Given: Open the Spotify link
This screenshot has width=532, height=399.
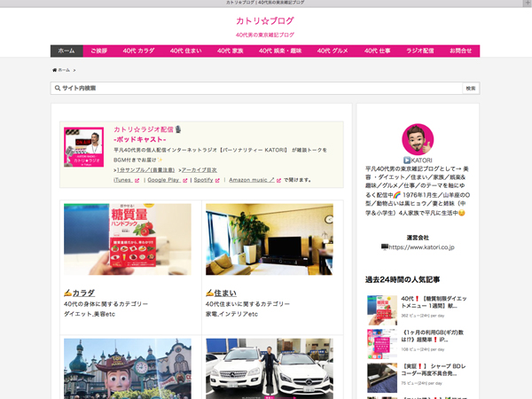Looking at the screenshot, I should 204,180.
